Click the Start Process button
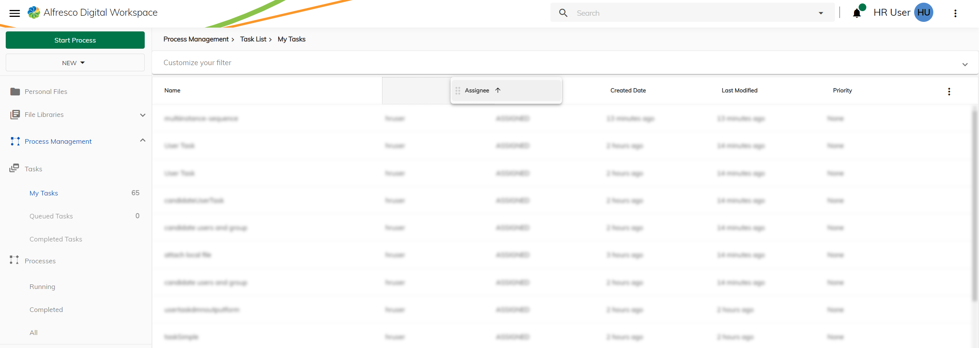 tap(75, 40)
